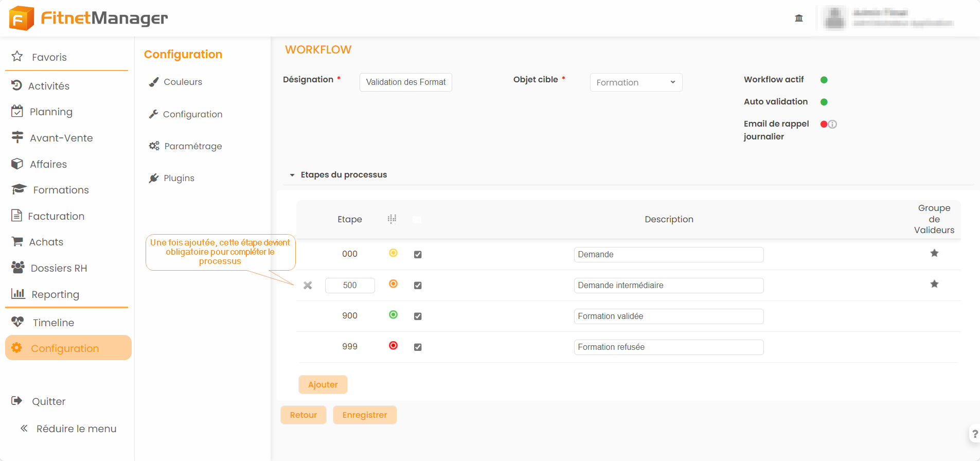Collapse the Etapes du processus section
Image resolution: width=980 pixels, height=461 pixels.
292,175
